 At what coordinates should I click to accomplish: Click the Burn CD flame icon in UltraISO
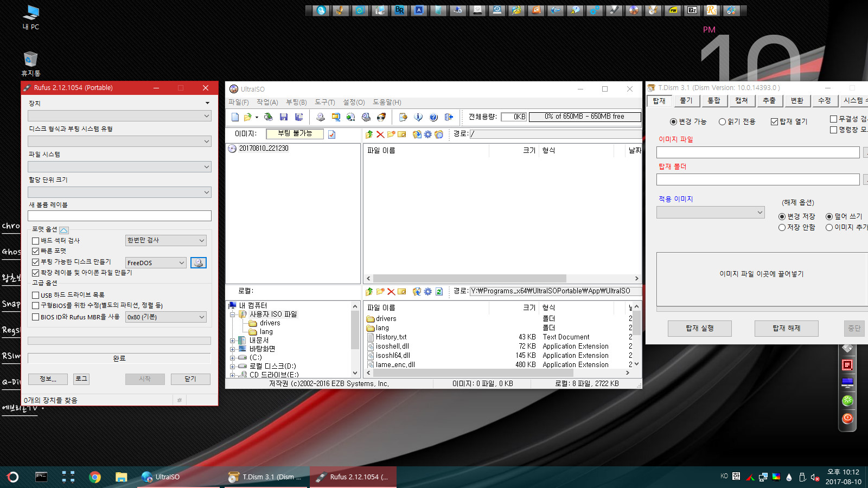point(381,117)
